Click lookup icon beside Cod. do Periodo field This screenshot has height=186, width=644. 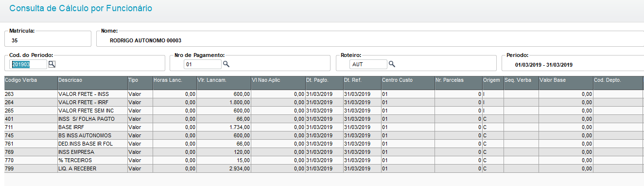click(x=52, y=64)
